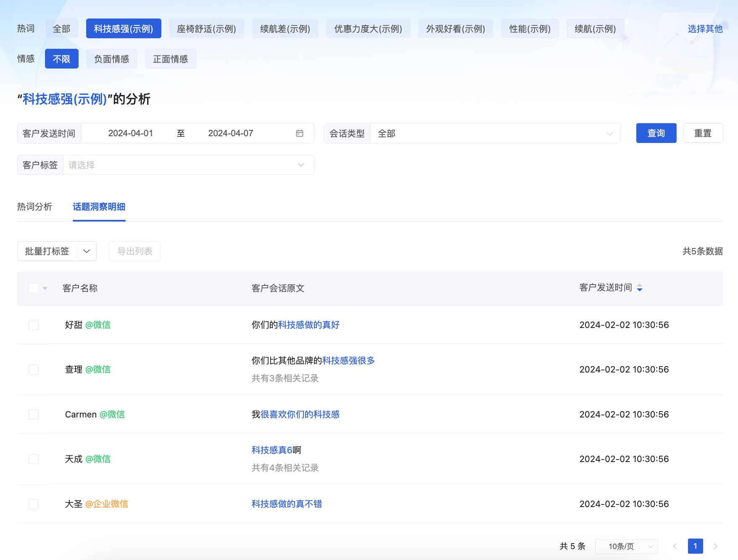738x560 pixels.
Task: Open the calendar icon in date range
Action: point(300,133)
